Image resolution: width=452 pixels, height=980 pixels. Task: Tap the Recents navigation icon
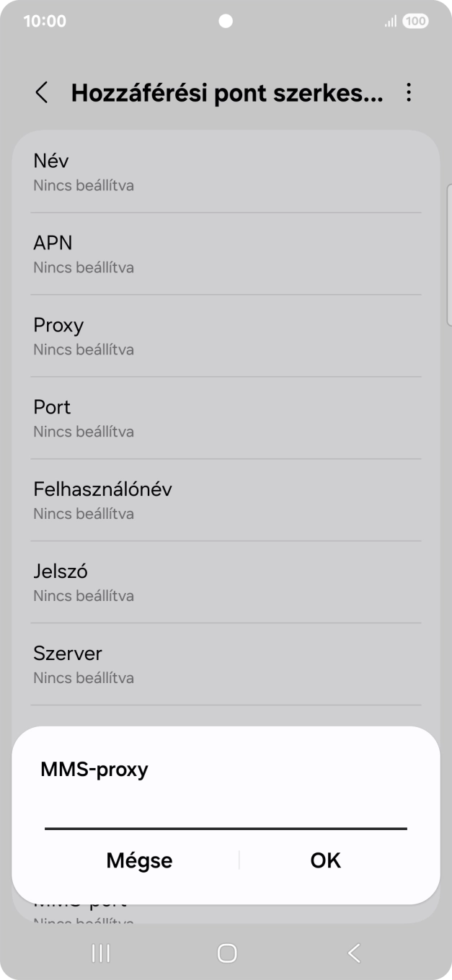(x=99, y=952)
